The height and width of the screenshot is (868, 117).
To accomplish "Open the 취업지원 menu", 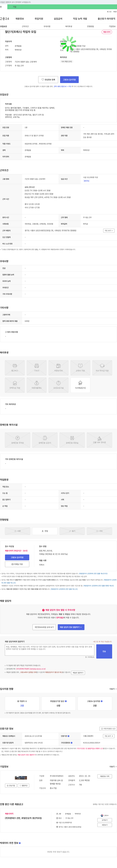I will coord(39,19).
